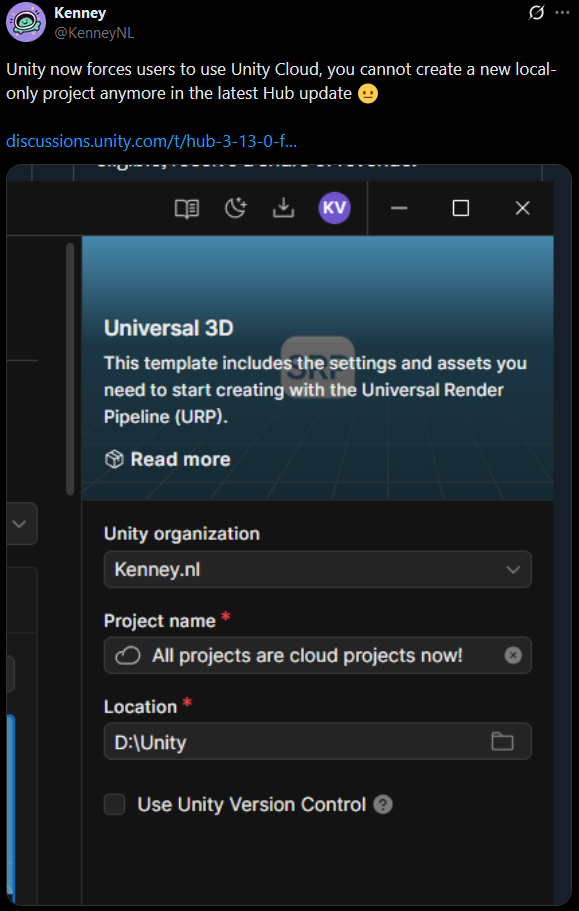Clear the project name with the X icon
The height and width of the screenshot is (911, 579).
tap(513, 656)
